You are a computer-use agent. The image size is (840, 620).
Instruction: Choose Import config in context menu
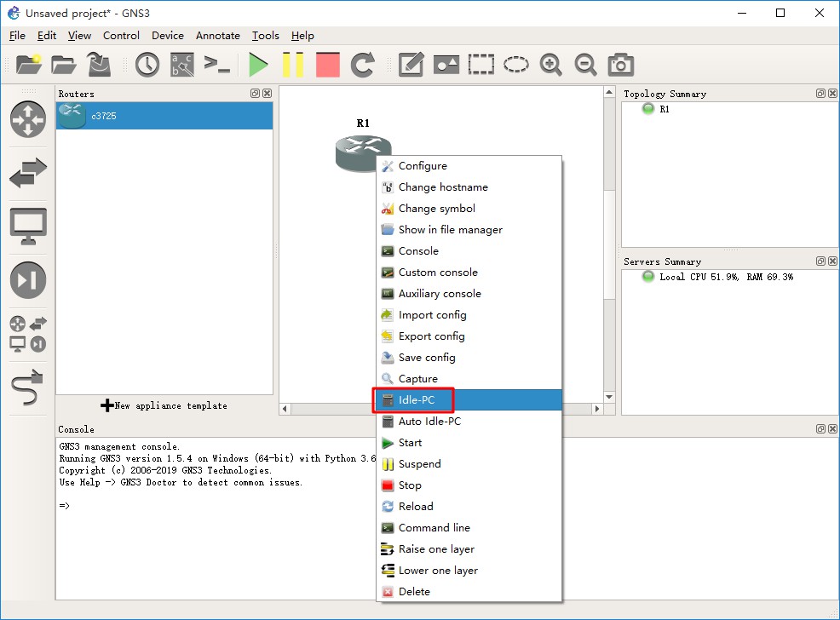tap(469, 315)
